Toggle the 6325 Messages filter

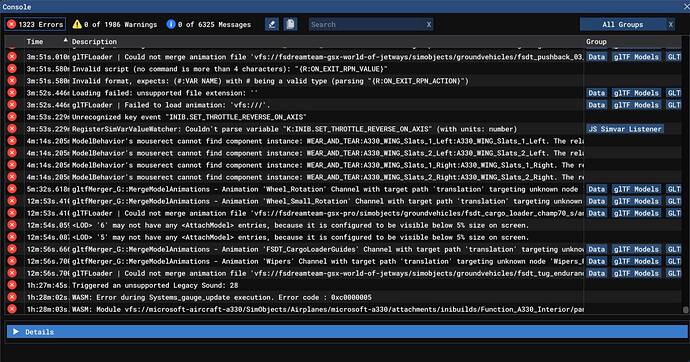(209, 24)
